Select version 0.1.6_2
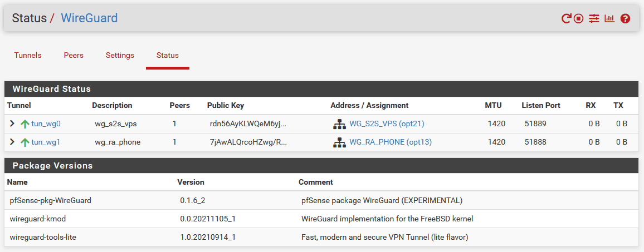The width and height of the screenshot is (644, 252). 193,201
